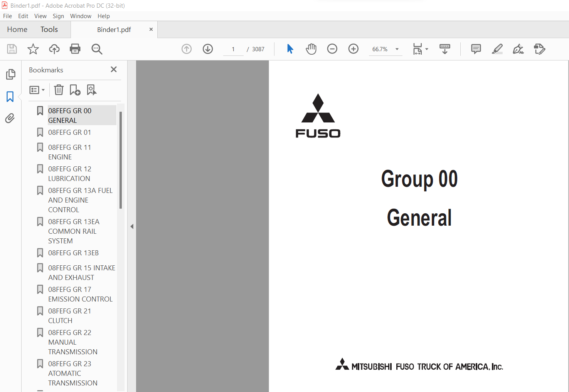The height and width of the screenshot is (392, 569).
Task: Open the Edit menu
Action: click(23, 16)
